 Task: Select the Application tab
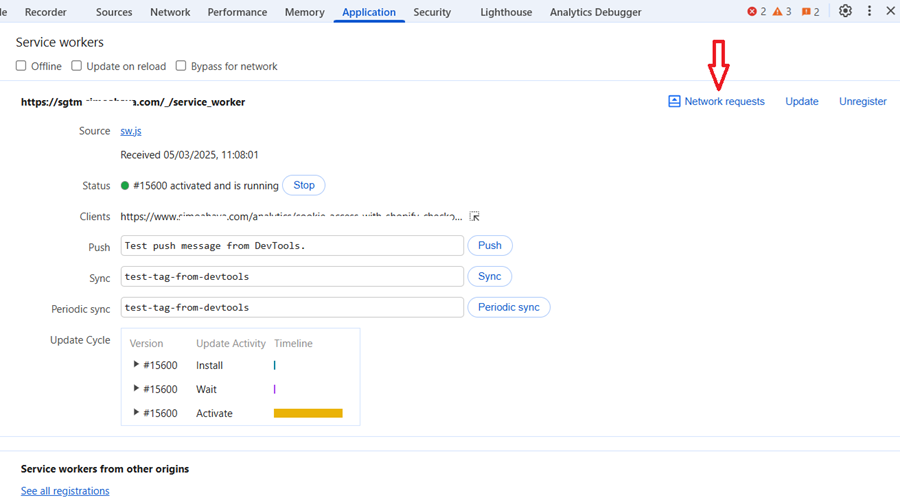(x=368, y=12)
